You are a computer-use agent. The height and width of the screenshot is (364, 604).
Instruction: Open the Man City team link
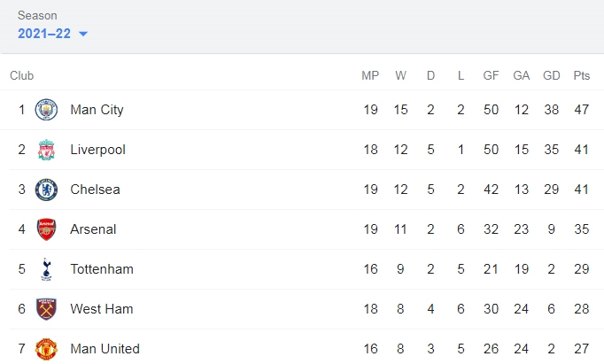tap(97, 110)
